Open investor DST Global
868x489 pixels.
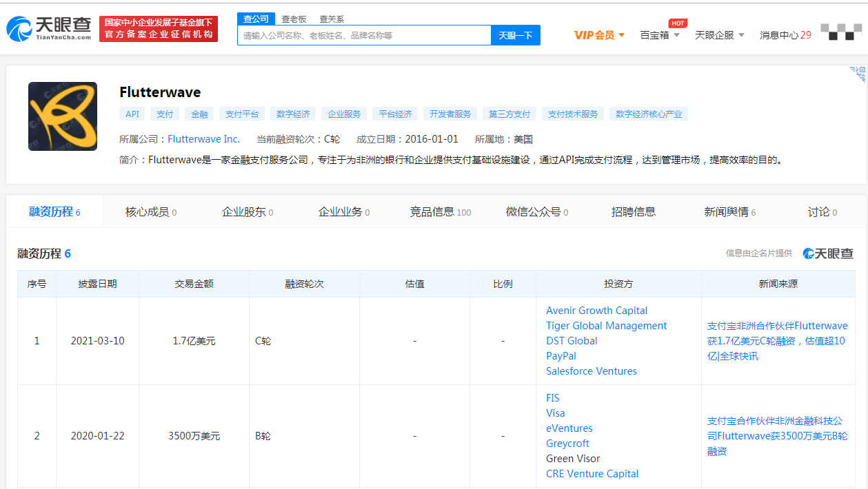coord(572,341)
